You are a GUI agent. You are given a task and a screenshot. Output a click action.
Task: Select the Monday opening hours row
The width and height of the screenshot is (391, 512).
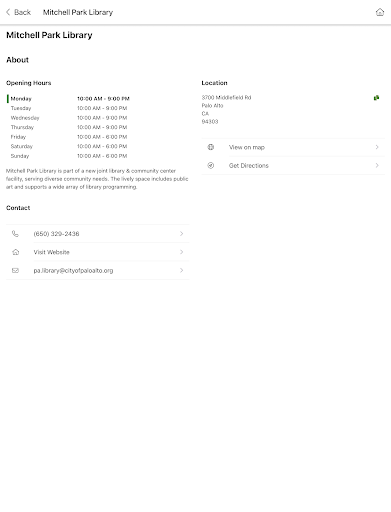(68, 99)
